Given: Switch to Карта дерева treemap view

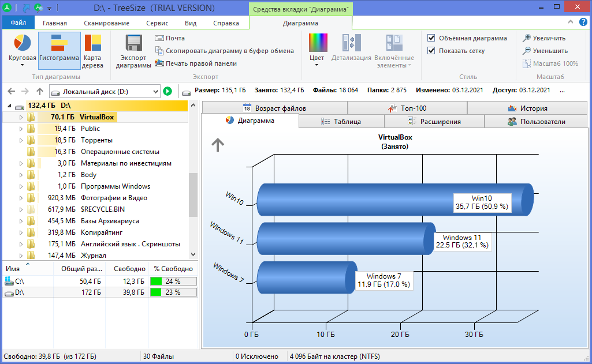Looking at the screenshot, I should (92, 51).
